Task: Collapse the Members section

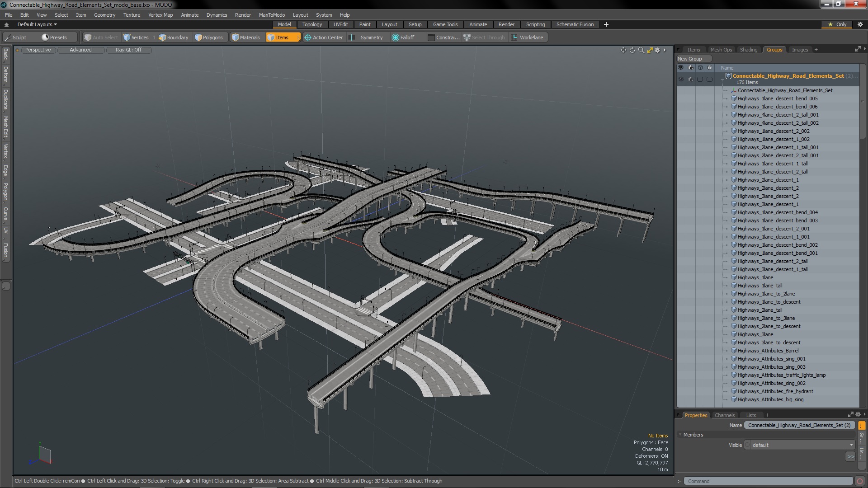Action: (680, 435)
